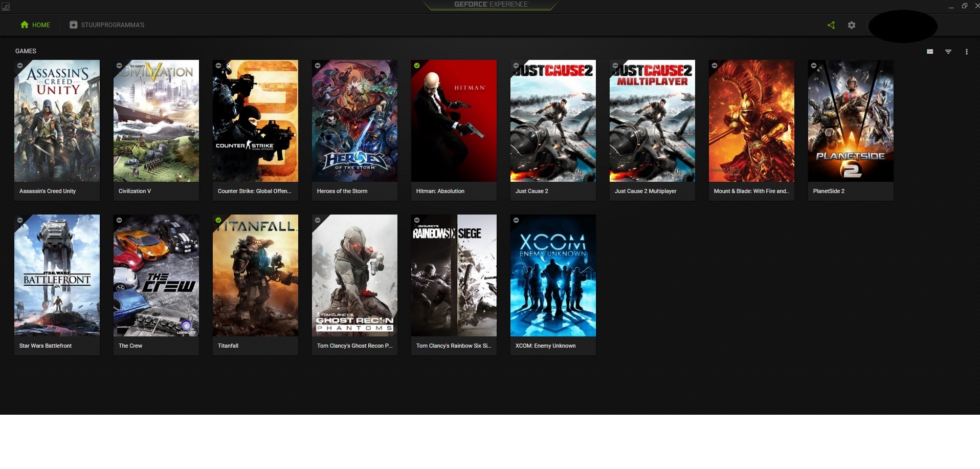Image resolution: width=980 pixels, height=469 pixels.
Task: Click the app icon in title bar corner
Action: [x=6, y=6]
